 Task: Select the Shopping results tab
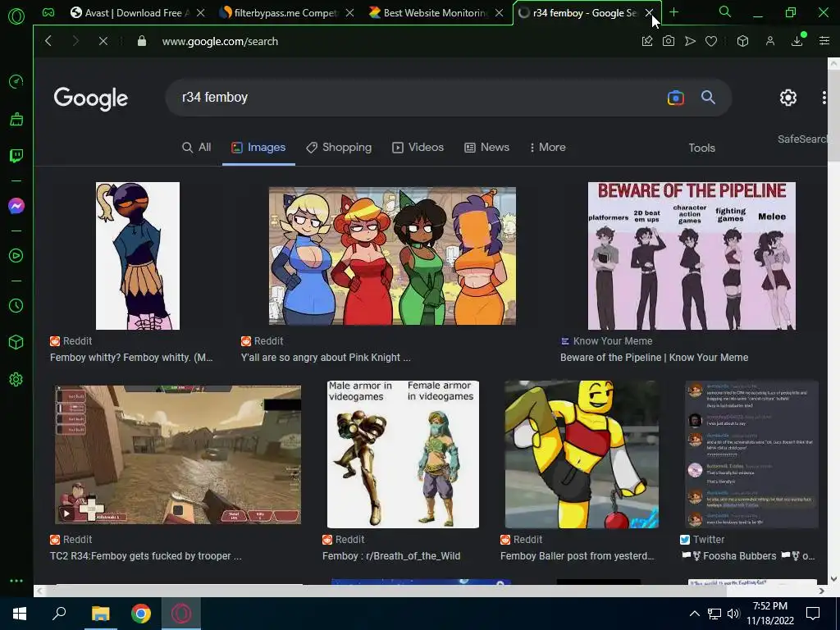pyautogui.click(x=339, y=148)
